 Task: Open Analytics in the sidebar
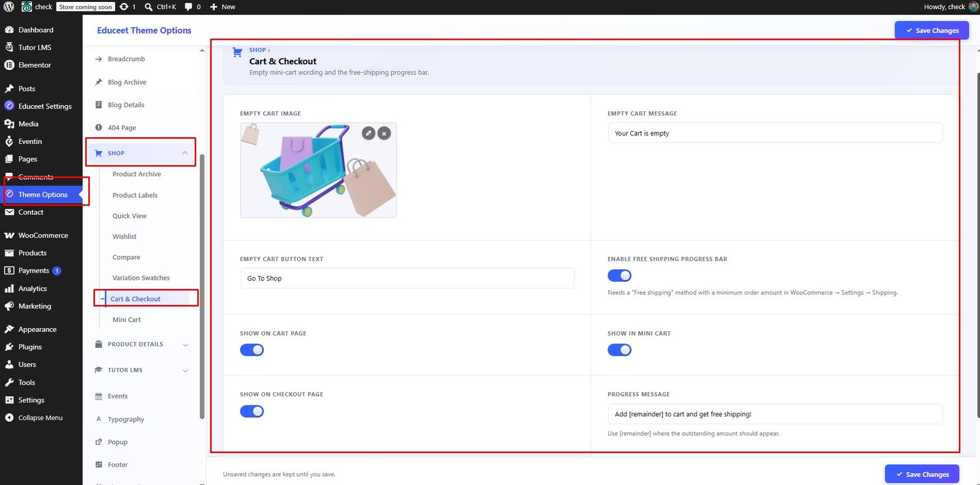coord(32,288)
